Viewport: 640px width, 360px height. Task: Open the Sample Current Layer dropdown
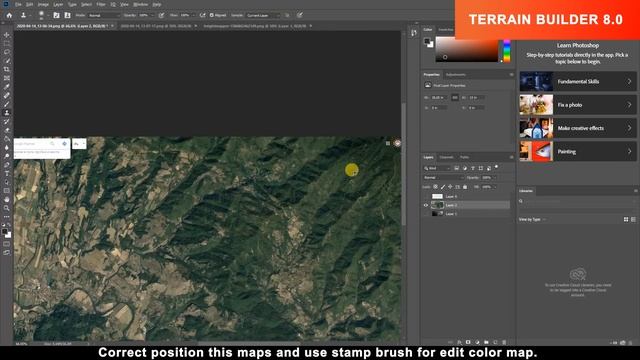tap(264, 15)
